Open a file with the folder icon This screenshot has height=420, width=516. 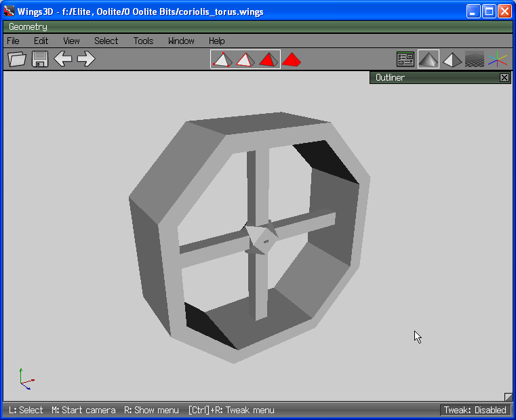tap(17, 59)
